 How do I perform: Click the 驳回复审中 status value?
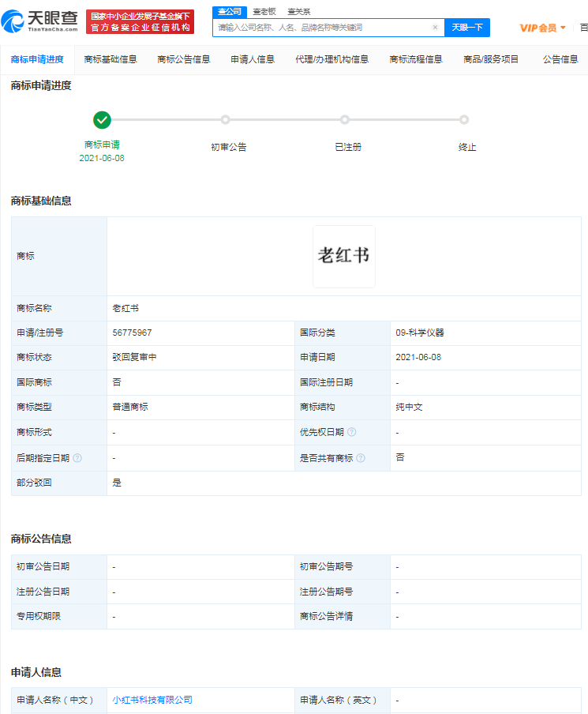[x=134, y=358]
